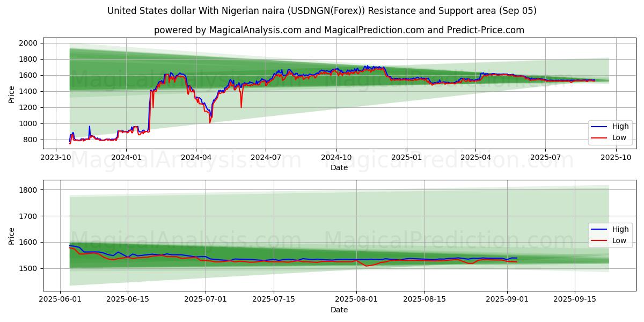The height and width of the screenshot is (322, 644).
Task: Click the 1200 y-axis tick label
Action: point(28,107)
